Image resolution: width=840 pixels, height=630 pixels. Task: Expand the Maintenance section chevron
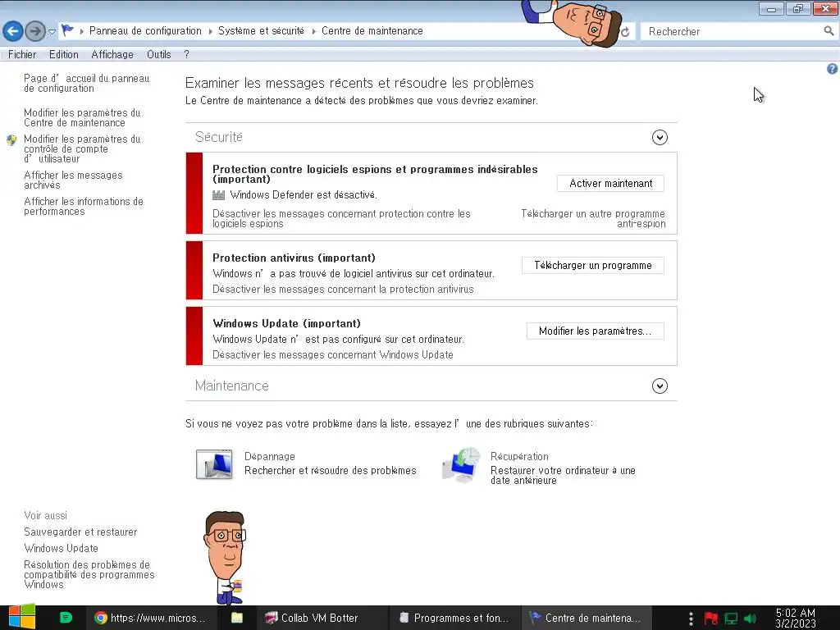[660, 386]
